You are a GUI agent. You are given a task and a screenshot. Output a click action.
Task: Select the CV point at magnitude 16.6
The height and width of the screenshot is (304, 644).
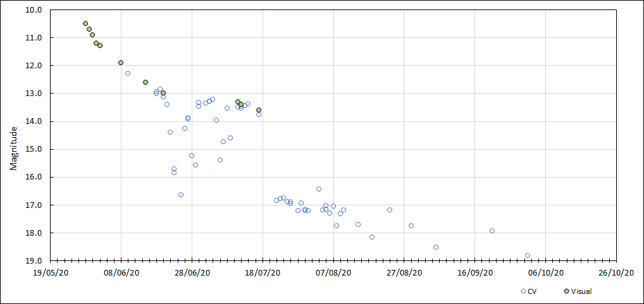(181, 195)
